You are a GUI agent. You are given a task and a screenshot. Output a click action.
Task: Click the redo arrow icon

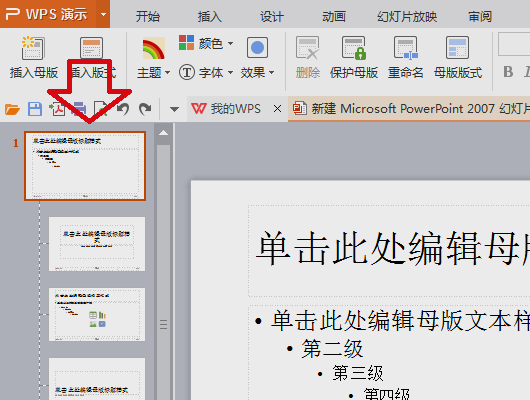pos(145,109)
